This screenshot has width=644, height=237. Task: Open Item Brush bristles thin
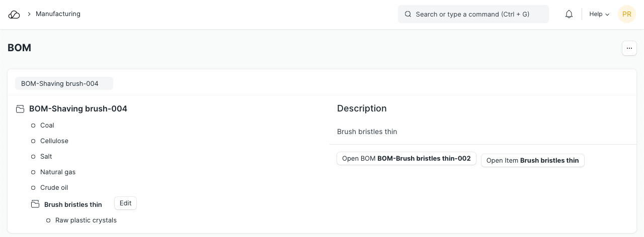click(x=532, y=161)
